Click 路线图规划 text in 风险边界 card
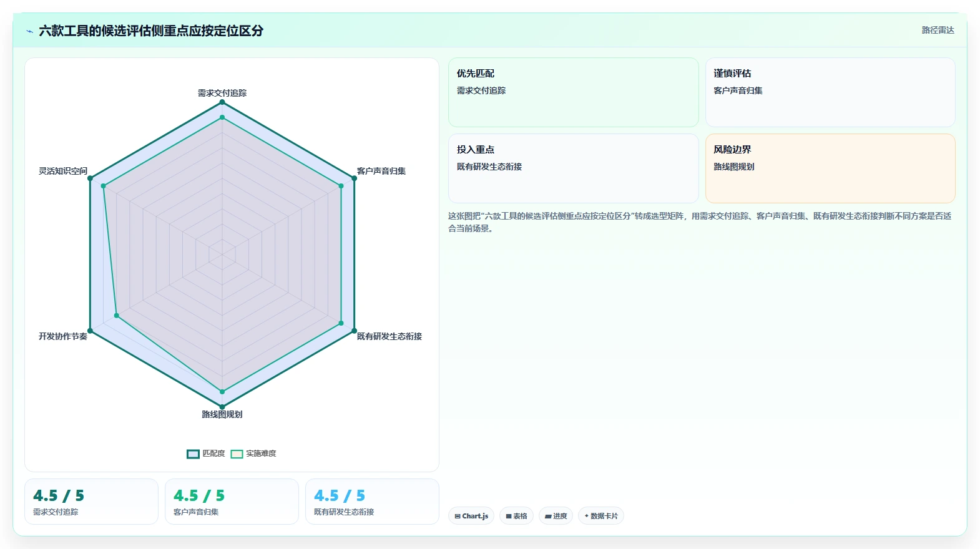 tap(734, 167)
